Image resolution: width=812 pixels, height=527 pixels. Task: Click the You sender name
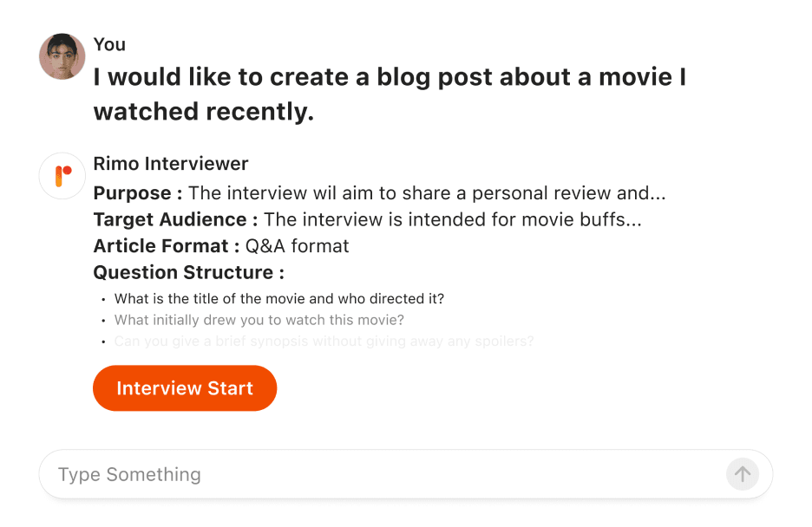coord(109,44)
